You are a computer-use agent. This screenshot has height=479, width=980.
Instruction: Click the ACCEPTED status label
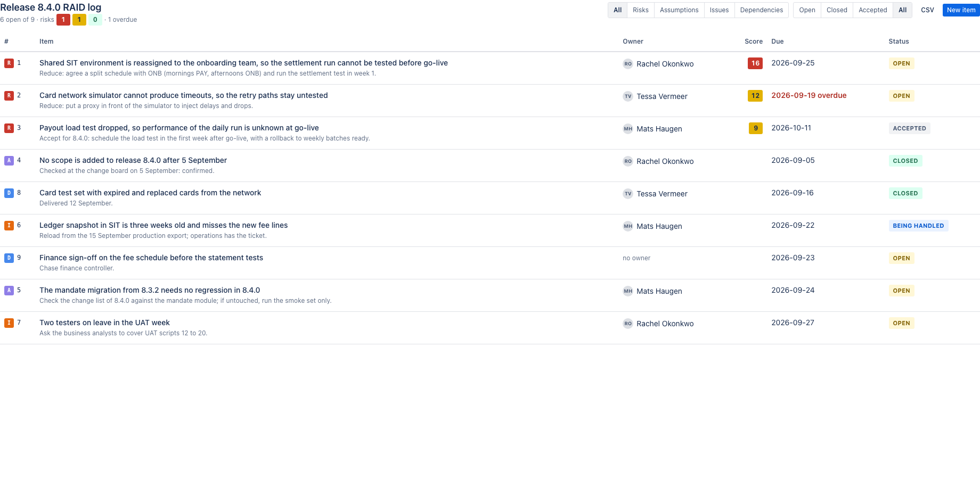(x=909, y=128)
